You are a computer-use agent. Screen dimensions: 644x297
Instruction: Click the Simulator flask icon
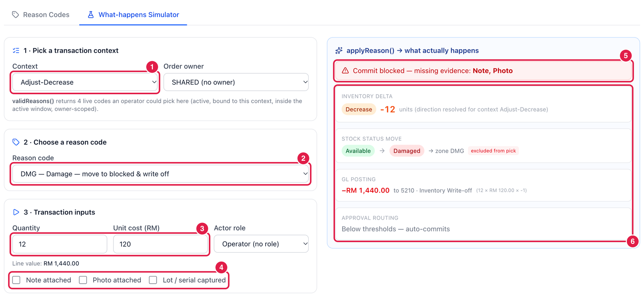click(x=91, y=15)
